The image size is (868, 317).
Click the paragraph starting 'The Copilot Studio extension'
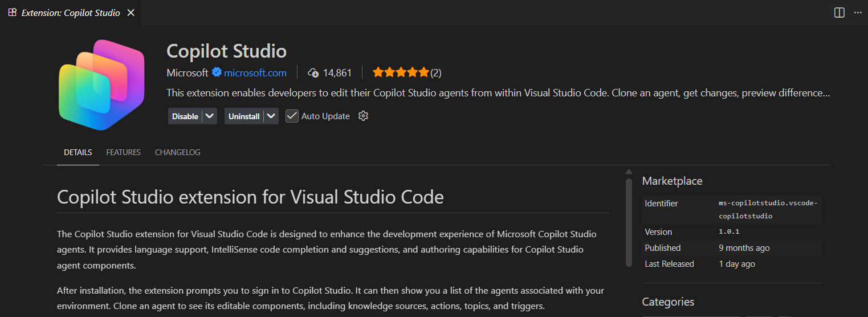click(327, 250)
